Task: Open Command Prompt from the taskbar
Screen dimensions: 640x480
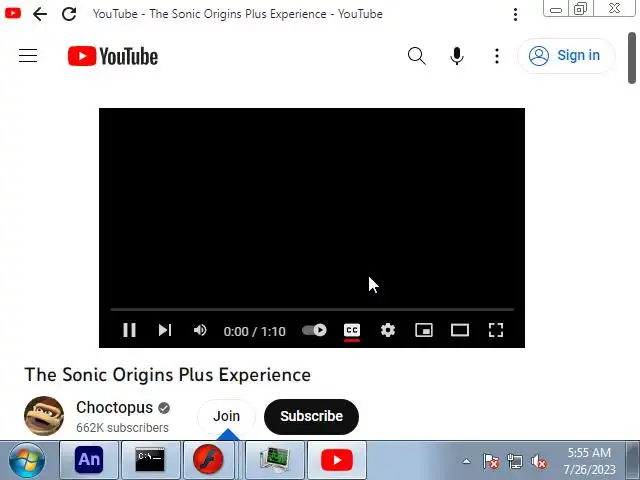Action: coord(150,460)
